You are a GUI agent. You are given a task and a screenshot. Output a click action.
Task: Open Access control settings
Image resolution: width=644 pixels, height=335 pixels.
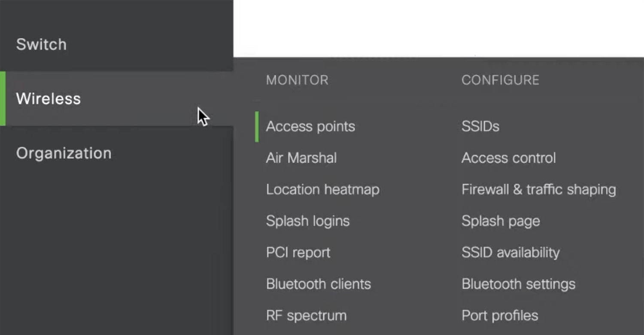pos(508,158)
